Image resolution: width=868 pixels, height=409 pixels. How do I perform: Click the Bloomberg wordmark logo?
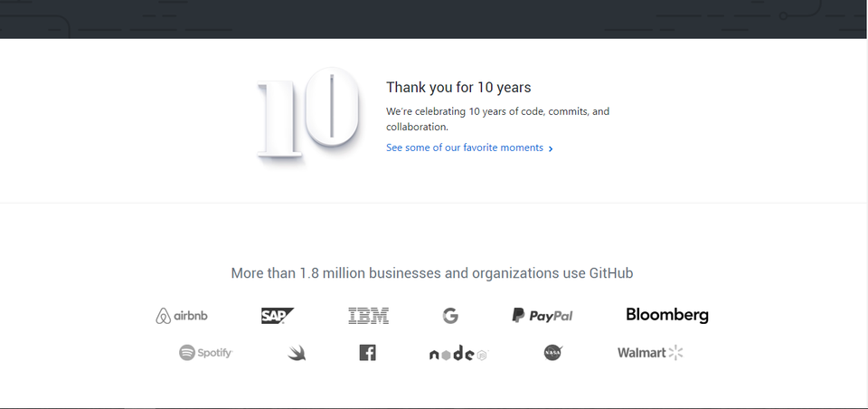pyautogui.click(x=667, y=315)
